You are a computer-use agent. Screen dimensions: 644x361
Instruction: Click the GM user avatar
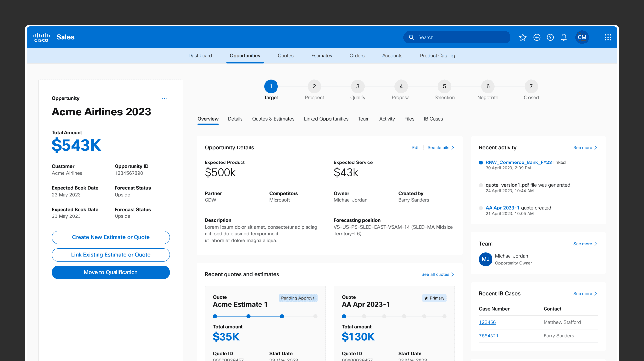point(582,37)
